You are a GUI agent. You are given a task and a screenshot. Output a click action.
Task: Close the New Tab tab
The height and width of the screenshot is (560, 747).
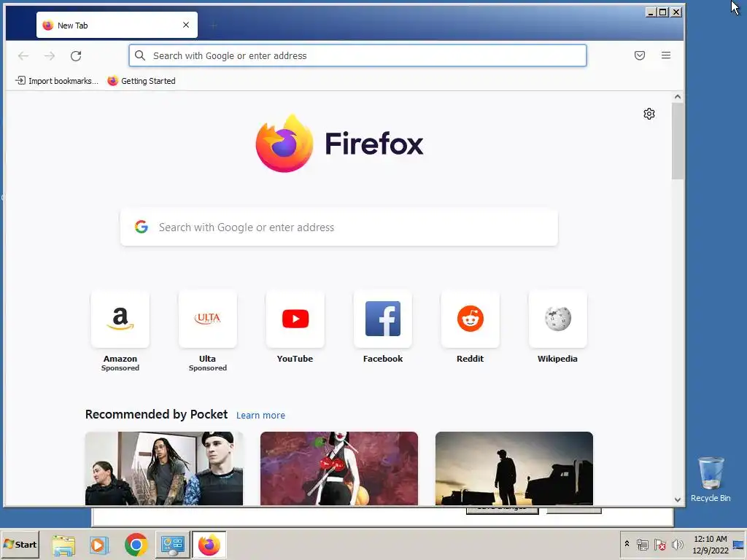click(x=186, y=25)
